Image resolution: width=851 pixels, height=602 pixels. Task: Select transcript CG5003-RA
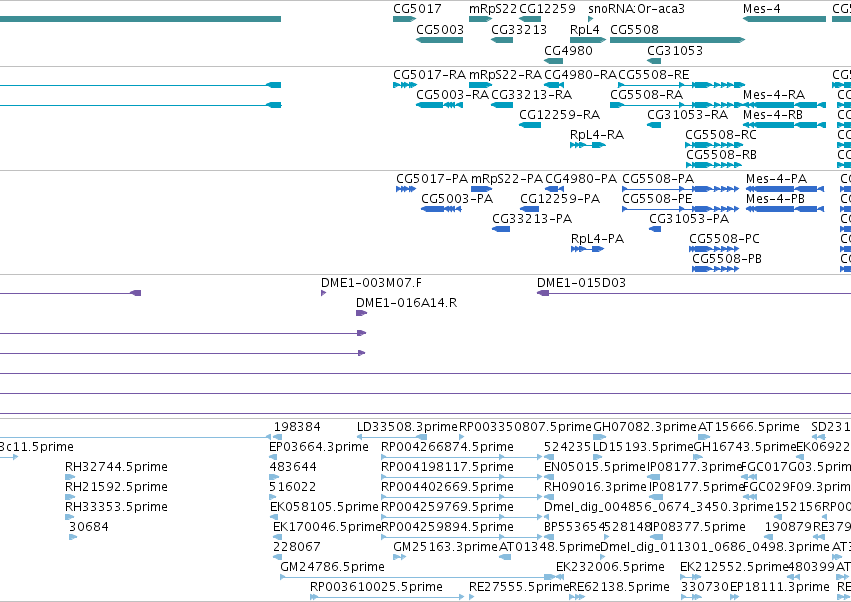click(452, 94)
